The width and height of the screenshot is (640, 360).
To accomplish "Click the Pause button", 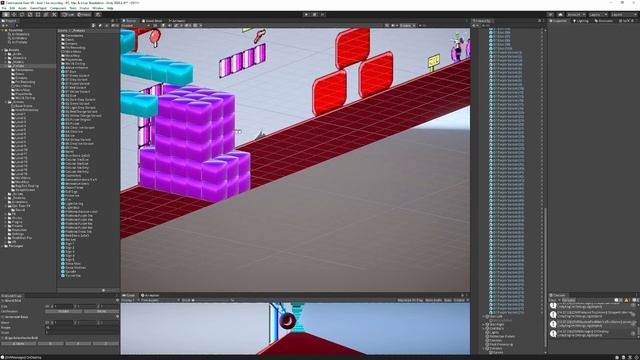I will (x=314, y=14).
